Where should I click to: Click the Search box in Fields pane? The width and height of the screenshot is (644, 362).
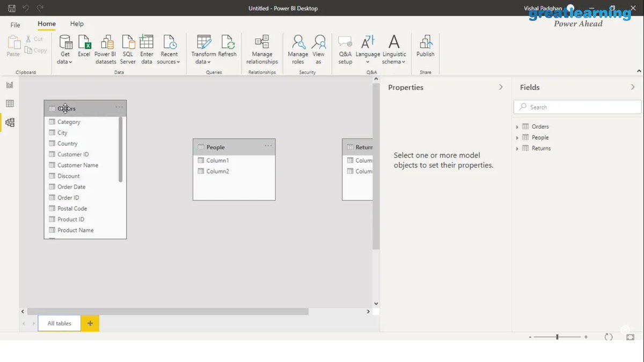coord(577,107)
